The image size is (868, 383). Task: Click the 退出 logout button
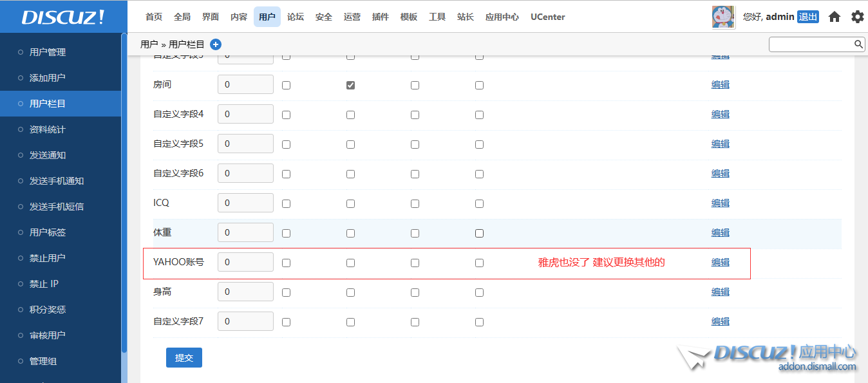pyautogui.click(x=807, y=17)
